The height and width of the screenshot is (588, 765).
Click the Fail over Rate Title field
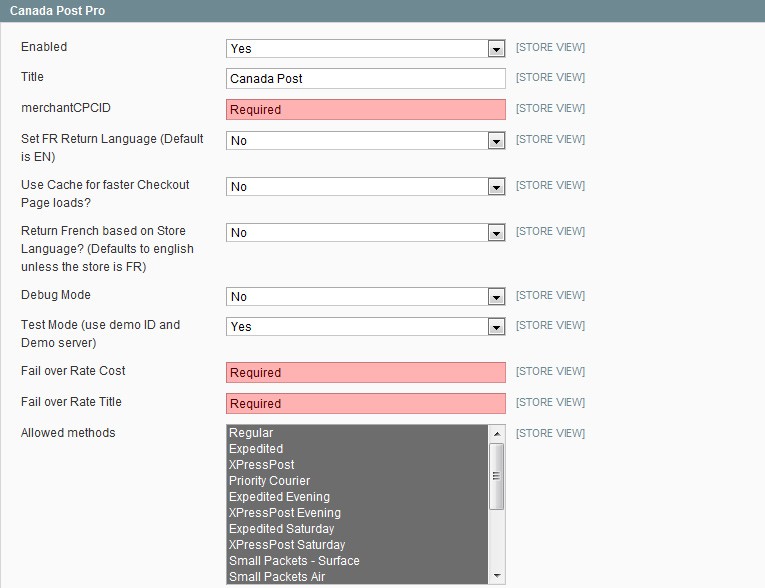click(x=365, y=404)
